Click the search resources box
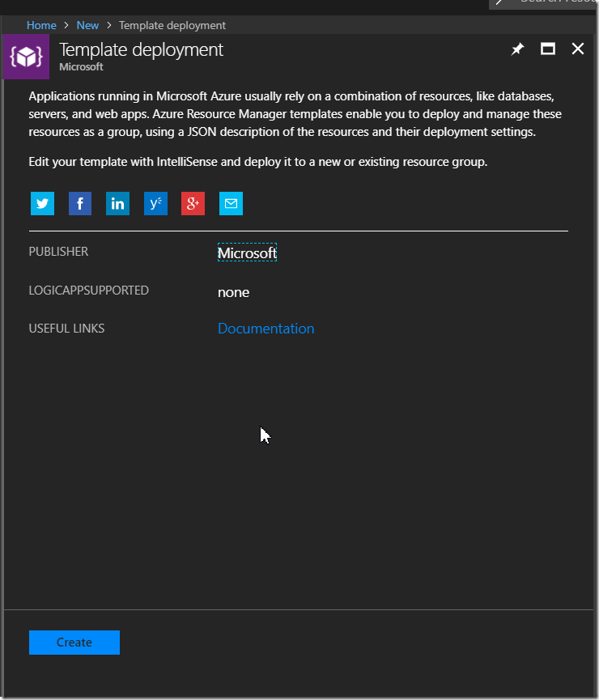Viewport: 599px width, 700px height. coord(544,5)
